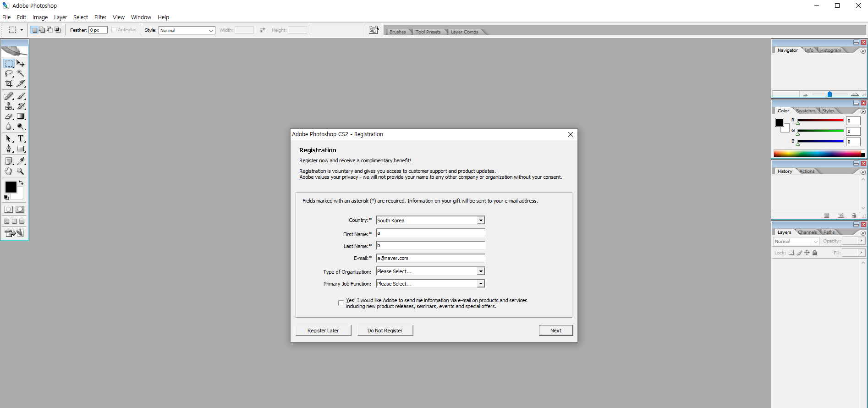Choose Add to Selection mode
Viewport: 868px width, 408px height.
(42, 30)
